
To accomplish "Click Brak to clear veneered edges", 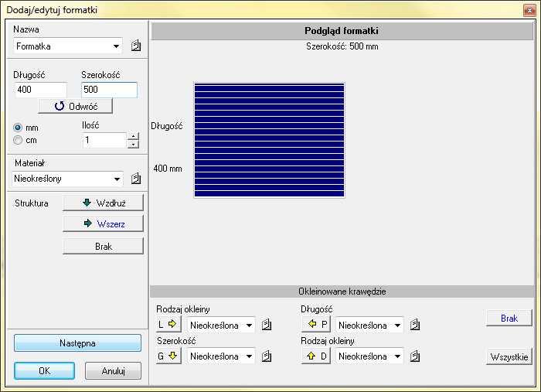I will (x=509, y=318).
